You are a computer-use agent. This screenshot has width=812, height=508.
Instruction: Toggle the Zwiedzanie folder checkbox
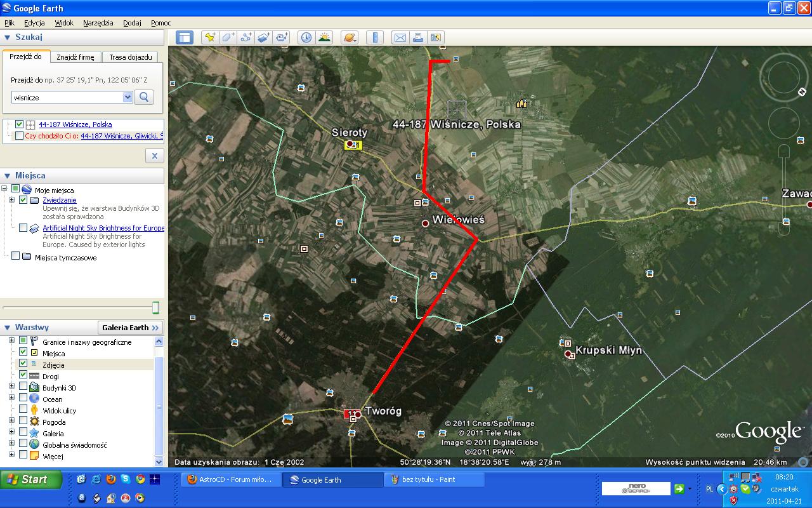[23, 200]
